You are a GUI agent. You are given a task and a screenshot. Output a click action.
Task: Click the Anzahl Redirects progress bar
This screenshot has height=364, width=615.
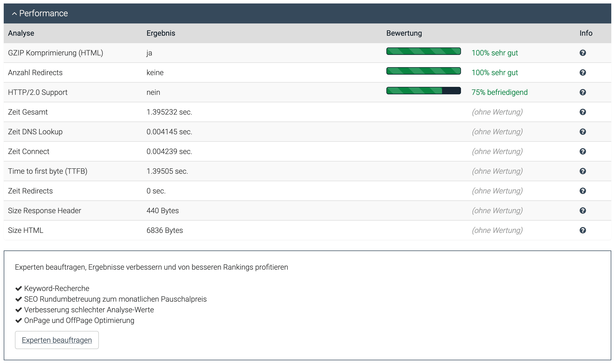(x=423, y=71)
